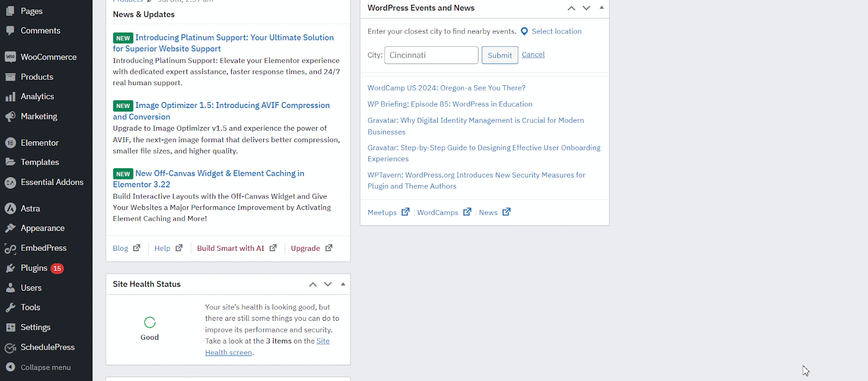Click the Elementor sidebar icon
This screenshot has height=381, width=868.
[10, 143]
